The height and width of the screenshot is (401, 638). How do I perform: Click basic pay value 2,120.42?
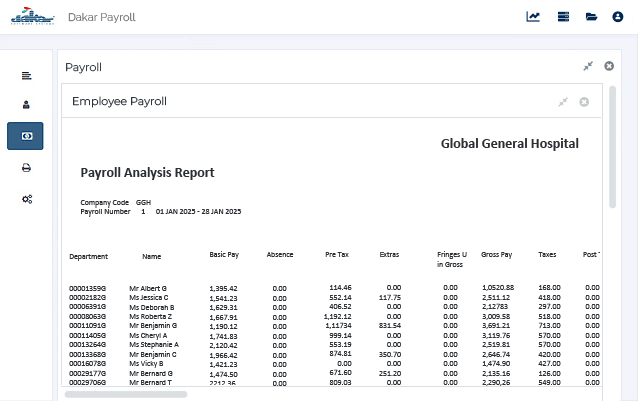pyautogui.click(x=223, y=346)
